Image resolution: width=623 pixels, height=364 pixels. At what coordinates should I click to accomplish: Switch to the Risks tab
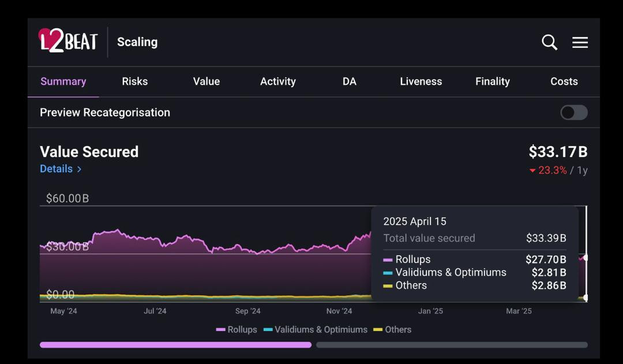coord(134,81)
